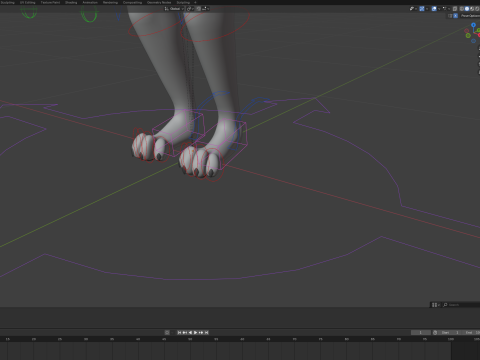This screenshot has height=360, width=480.
Task: Click frame 75 on timeline ruler
Action: pyautogui.click(x=320, y=339)
